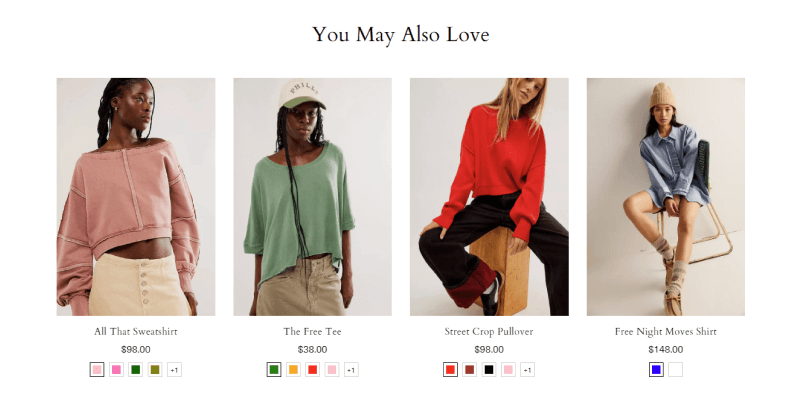
Task: Choose white swatch under Free Night Moves Shirt
Action: 675,369
